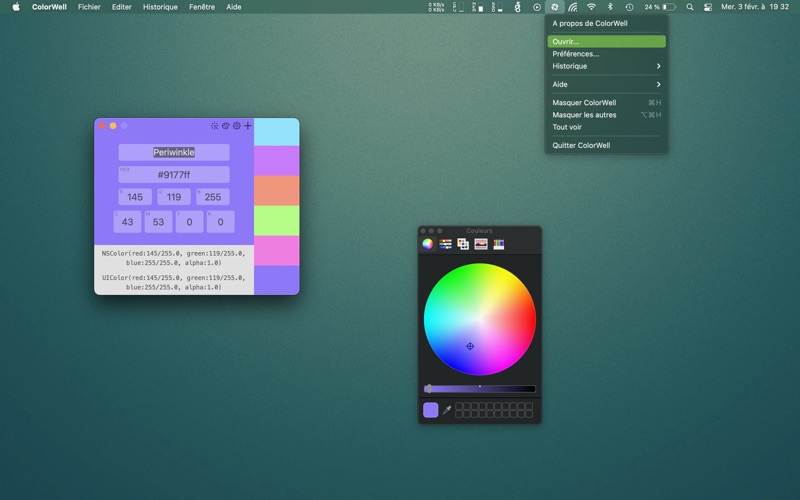Open the Fichier menu
The height and width of the screenshot is (500, 800).
89,7
